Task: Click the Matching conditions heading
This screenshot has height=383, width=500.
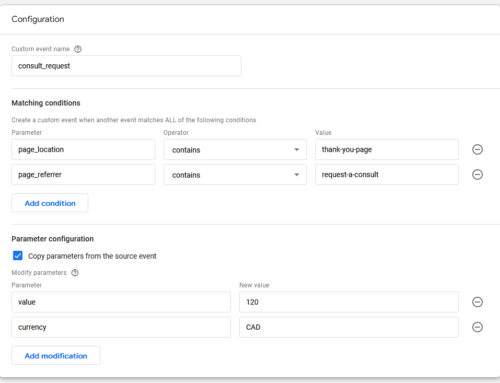Action: (x=46, y=103)
